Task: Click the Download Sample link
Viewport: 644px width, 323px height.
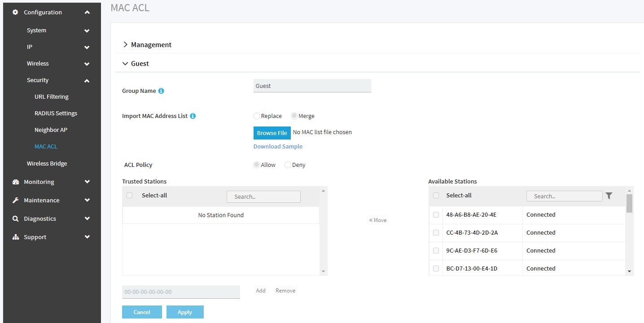Action: point(278,146)
